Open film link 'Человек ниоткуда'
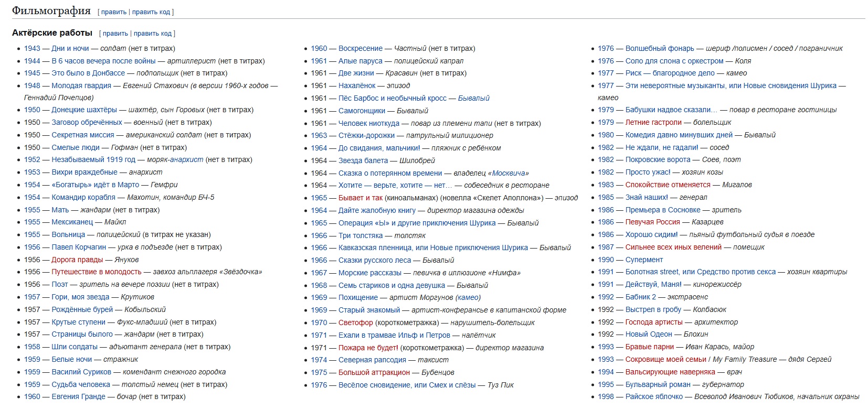This screenshot has height=409, width=868. (369, 123)
